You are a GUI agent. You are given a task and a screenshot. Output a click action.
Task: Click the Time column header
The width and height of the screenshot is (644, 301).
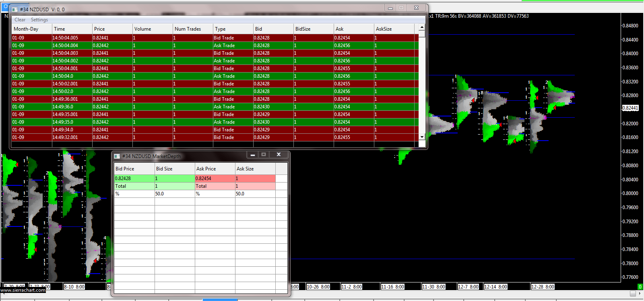[72, 29]
